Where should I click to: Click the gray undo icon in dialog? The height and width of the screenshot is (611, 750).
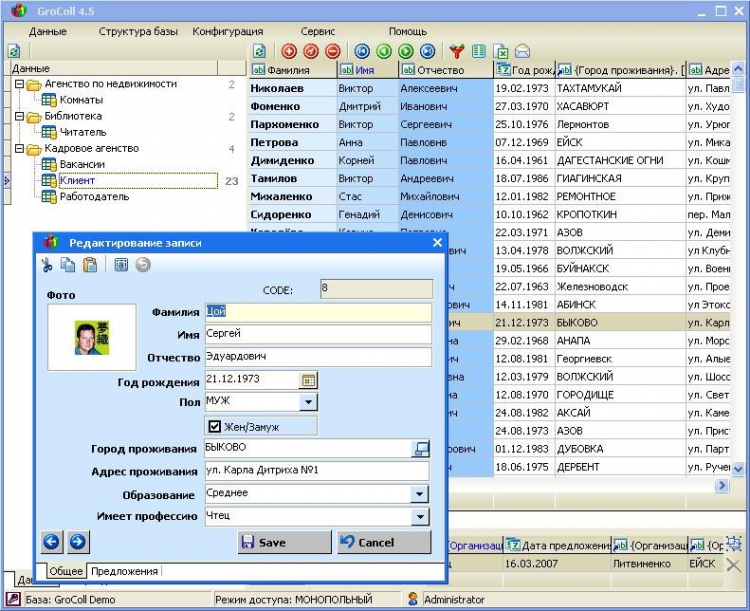pyautogui.click(x=143, y=265)
